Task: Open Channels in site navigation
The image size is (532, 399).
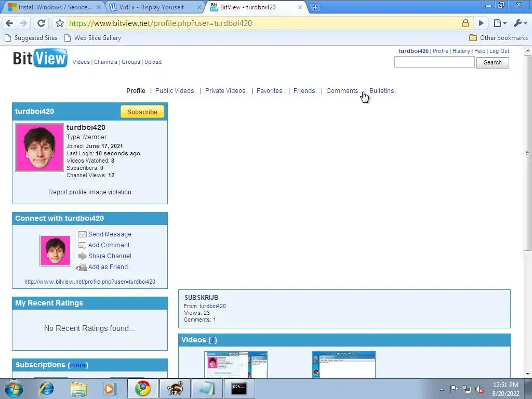Action: coord(105,62)
